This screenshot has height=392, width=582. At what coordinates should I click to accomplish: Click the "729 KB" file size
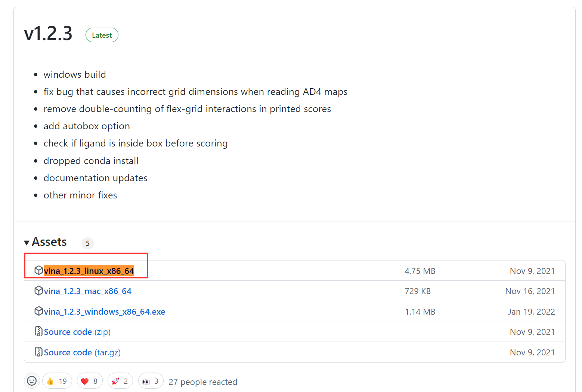pos(418,291)
